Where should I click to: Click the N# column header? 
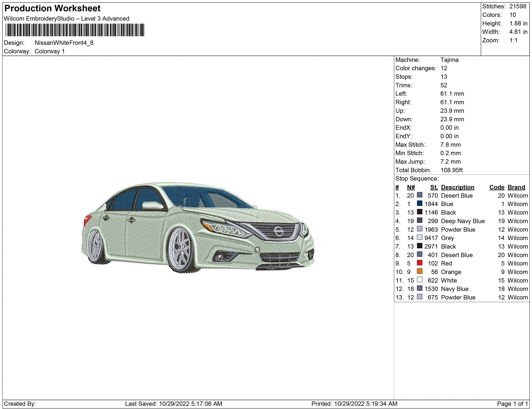coord(411,187)
